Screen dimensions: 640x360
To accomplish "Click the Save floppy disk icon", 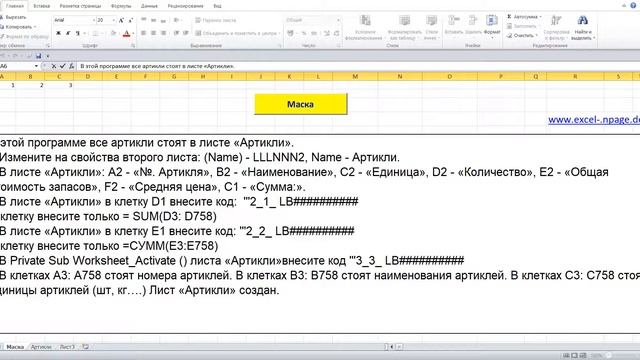I will (x=38, y=56).
